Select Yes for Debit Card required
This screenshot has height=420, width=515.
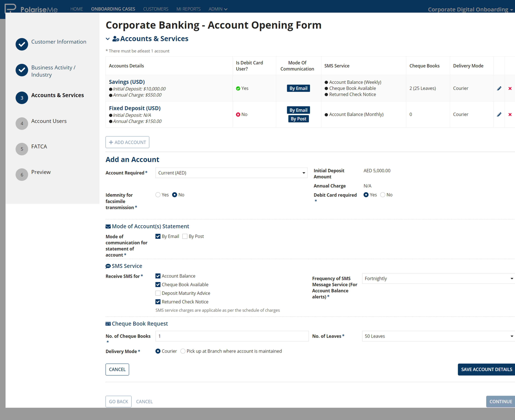[366, 195]
